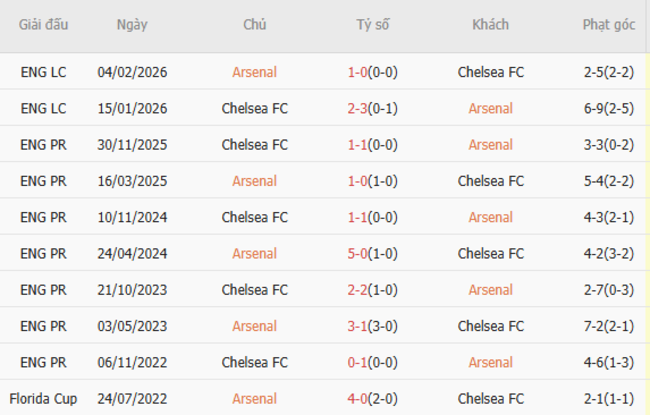Click Chelsea FC in the 30/11/2025 row
The image size is (650, 415).
click(254, 145)
